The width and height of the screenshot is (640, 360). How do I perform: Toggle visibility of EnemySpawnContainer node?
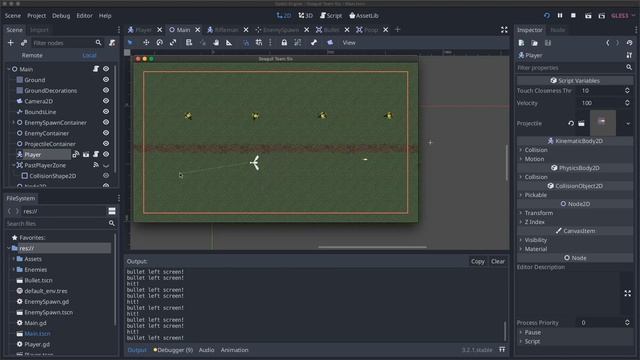point(106,122)
